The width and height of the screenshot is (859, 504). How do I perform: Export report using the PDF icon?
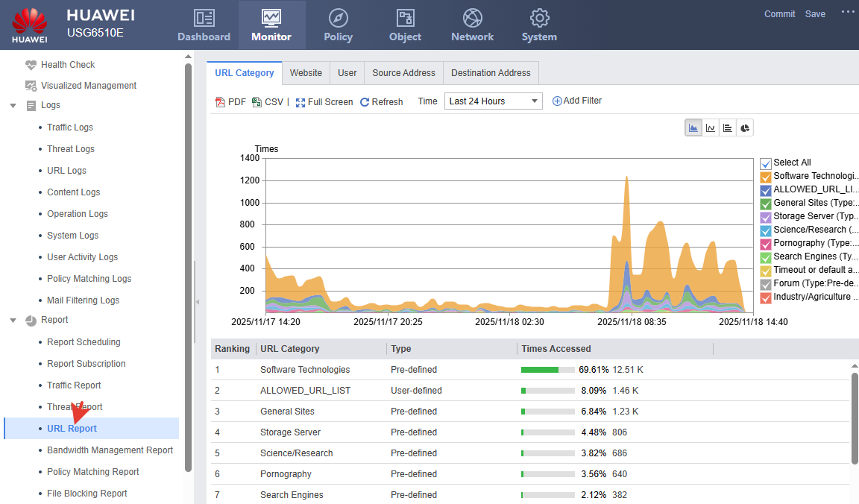coord(221,102)
